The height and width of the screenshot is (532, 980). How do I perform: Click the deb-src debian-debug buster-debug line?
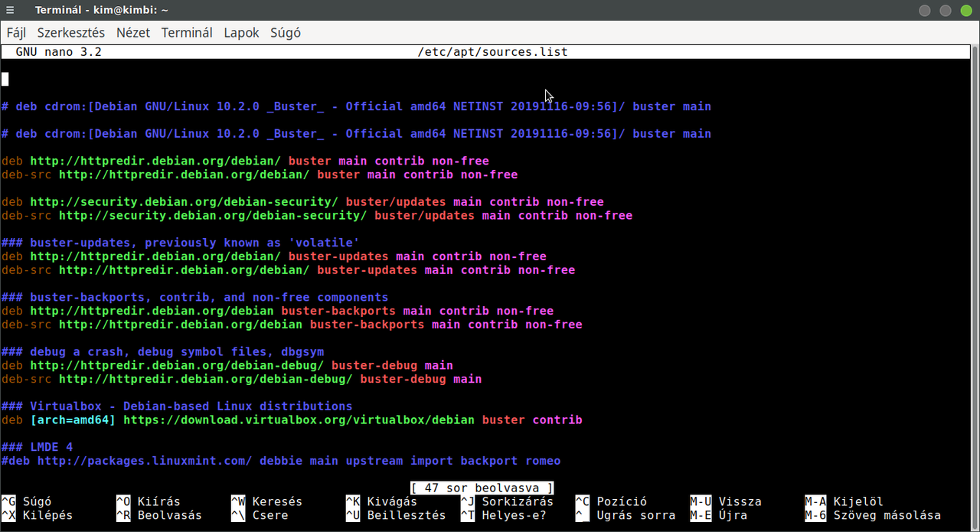point(241,379)
